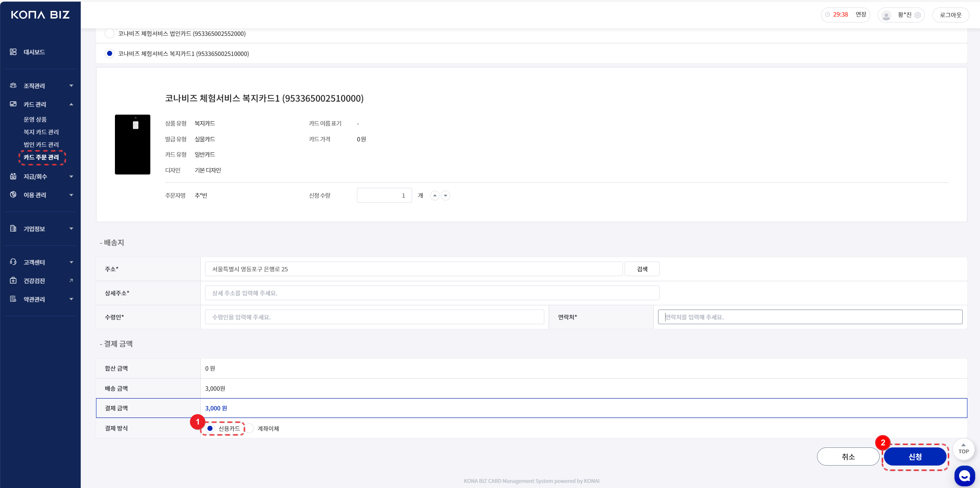Click the 건강검진 external link arrow icon
Viewport: 980px width, 488px height.
tap(71, 280)
